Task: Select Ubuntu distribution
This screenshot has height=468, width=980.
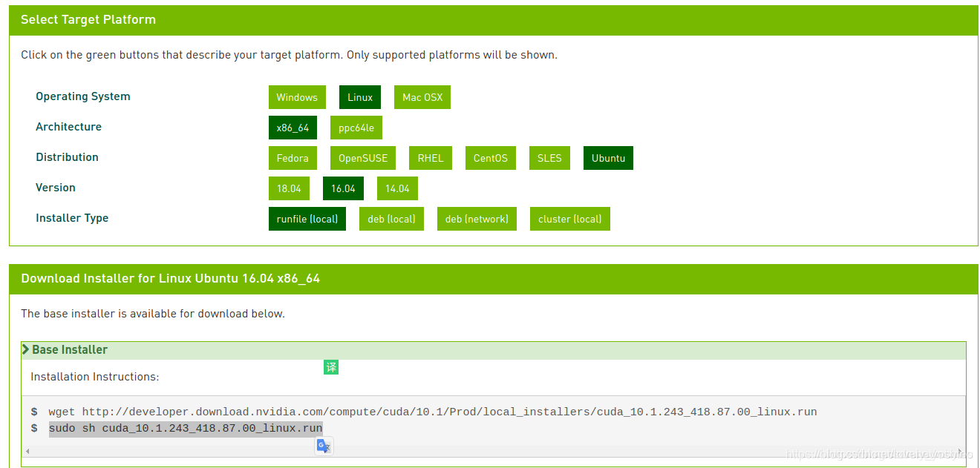Action: pyautogui.click(x=608, y=158)
